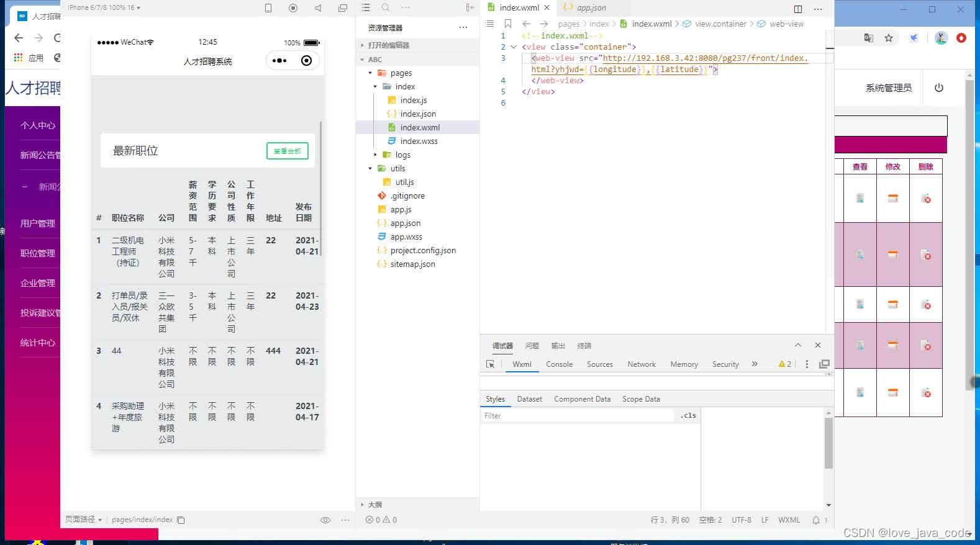Open project.config.json file

(423, 251)
